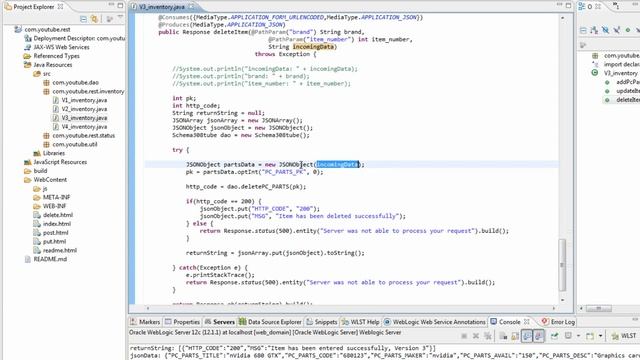Toggle show console on standard error
The height and width of the screenshot is (360, 640).
[x=539, y=336]
